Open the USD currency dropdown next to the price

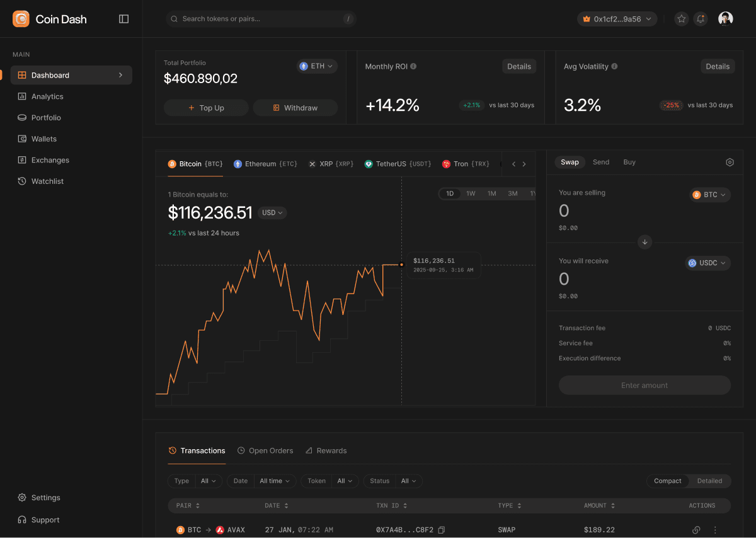[x=272, y=213]
